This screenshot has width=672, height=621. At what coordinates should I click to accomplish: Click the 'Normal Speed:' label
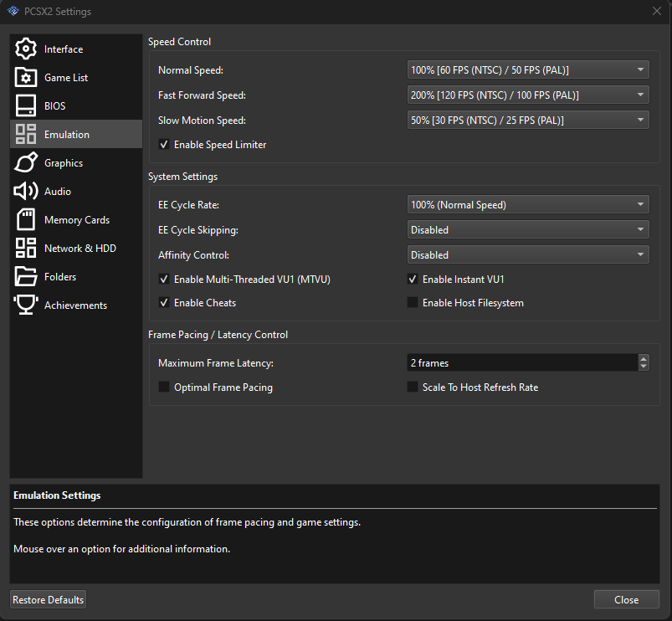pyautogui.click(x=191, y=70)
